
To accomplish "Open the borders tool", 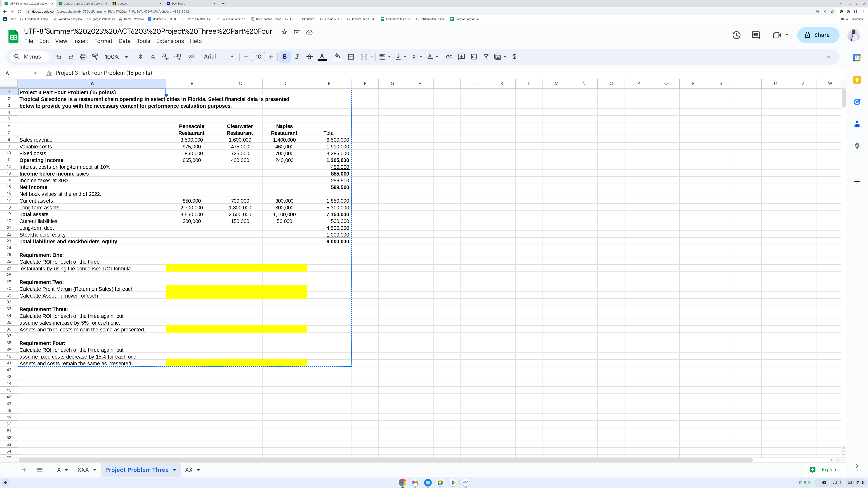I will 351,57.
